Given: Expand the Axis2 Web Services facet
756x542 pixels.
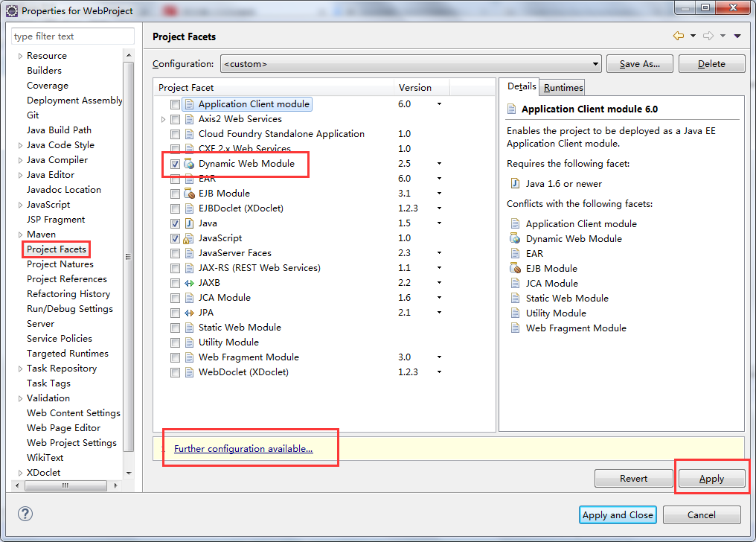Looking at the screenshot, I should 164,119.
